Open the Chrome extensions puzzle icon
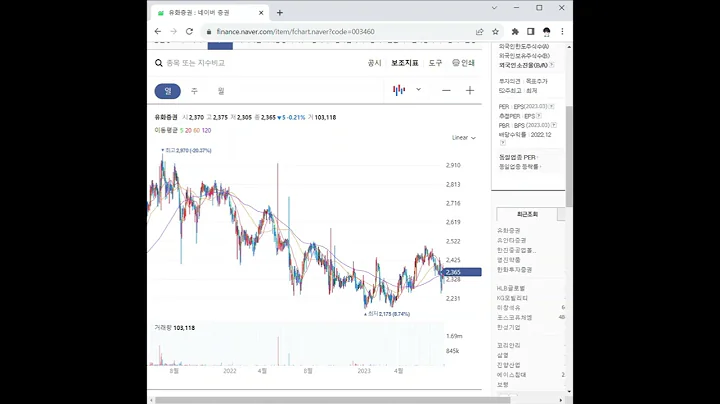720x404 pixels. pos(515,32)
